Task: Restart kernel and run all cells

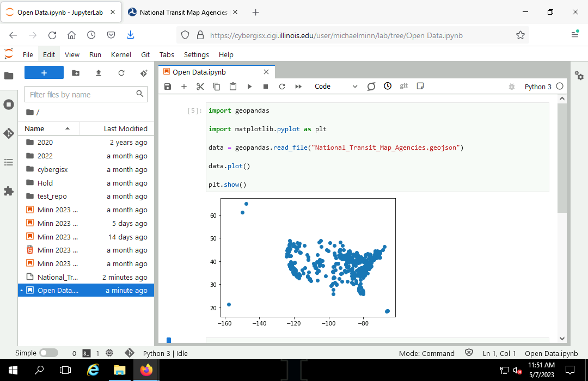Action: pyautogui.click(x=298, y=87)
